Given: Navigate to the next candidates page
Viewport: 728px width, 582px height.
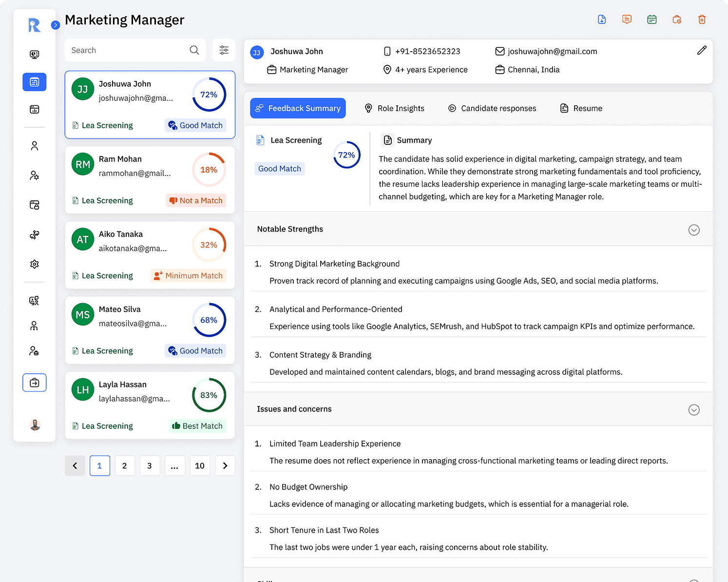Looking at the screenshot, I should pyautogui.click(x=225, y=466).
